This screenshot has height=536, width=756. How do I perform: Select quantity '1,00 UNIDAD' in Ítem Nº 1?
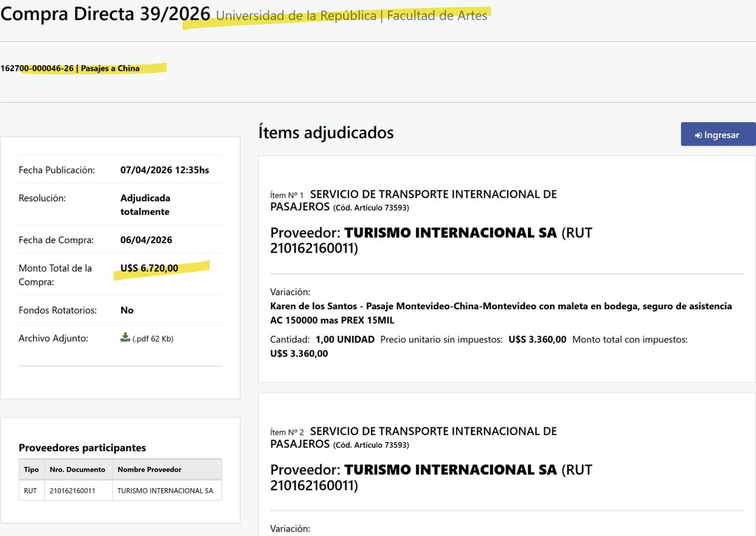click(x=345, y=339)
